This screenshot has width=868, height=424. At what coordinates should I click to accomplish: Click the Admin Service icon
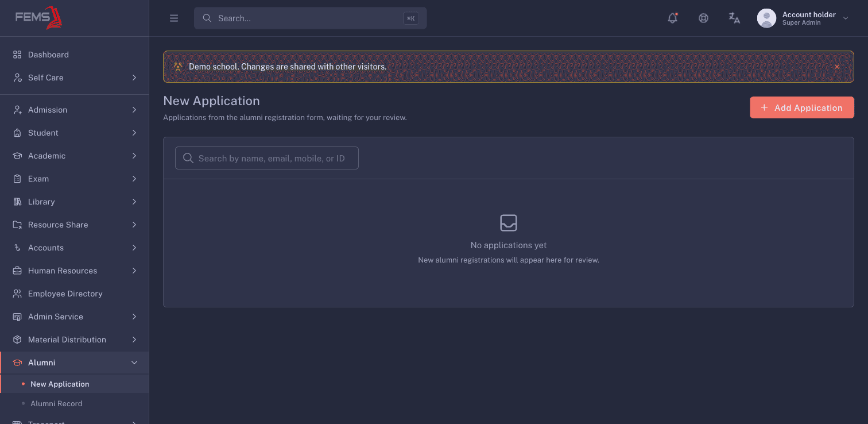[17, 317]
